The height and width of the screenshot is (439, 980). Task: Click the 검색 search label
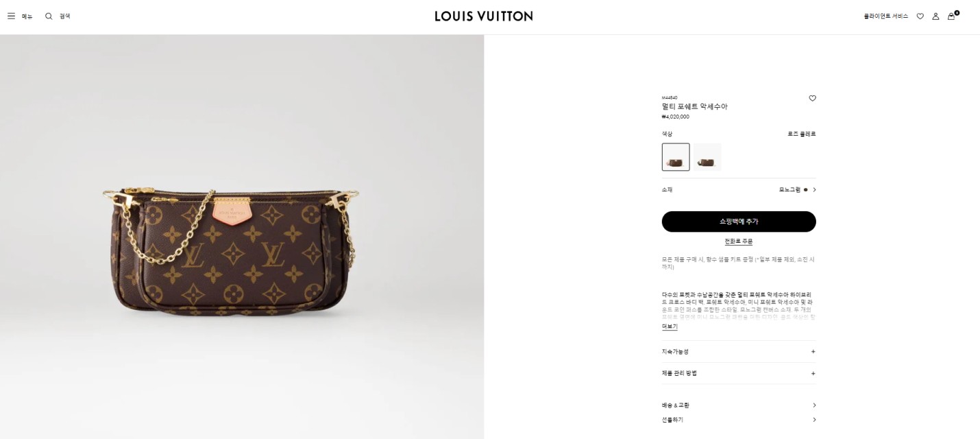click(64, 16)
